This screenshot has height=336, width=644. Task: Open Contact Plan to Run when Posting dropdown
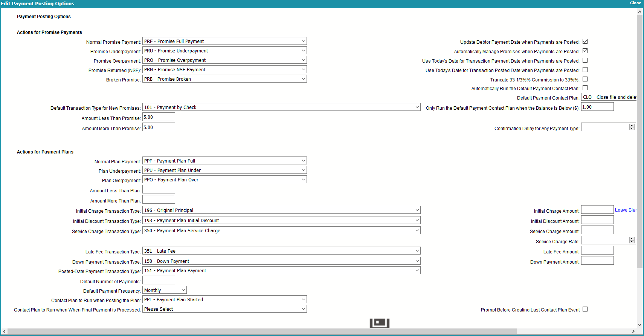click(x=224, y=299)
